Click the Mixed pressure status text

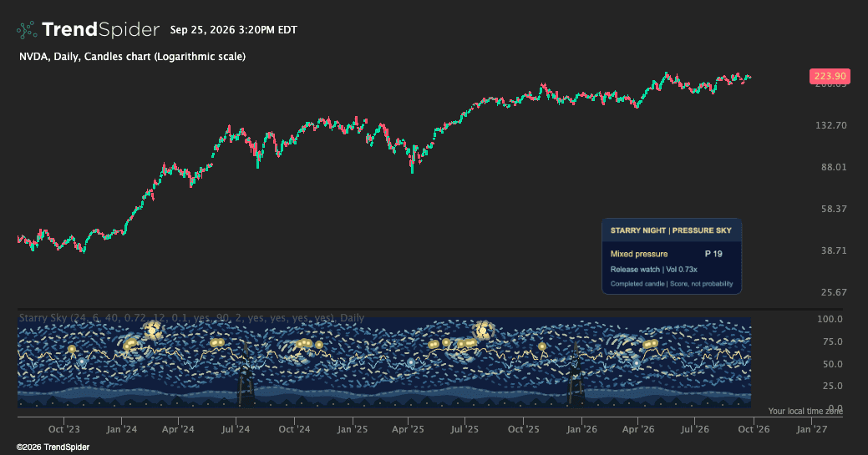(639, 254)
